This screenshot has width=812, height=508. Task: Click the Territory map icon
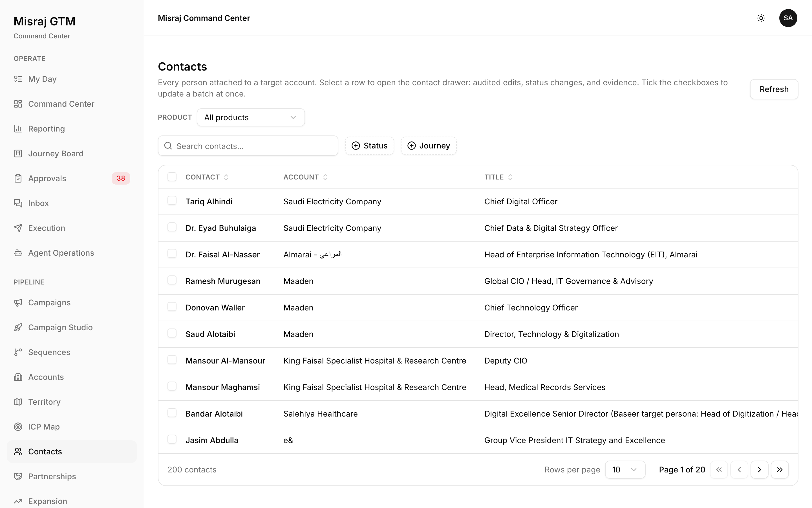(x=18, y=402)
